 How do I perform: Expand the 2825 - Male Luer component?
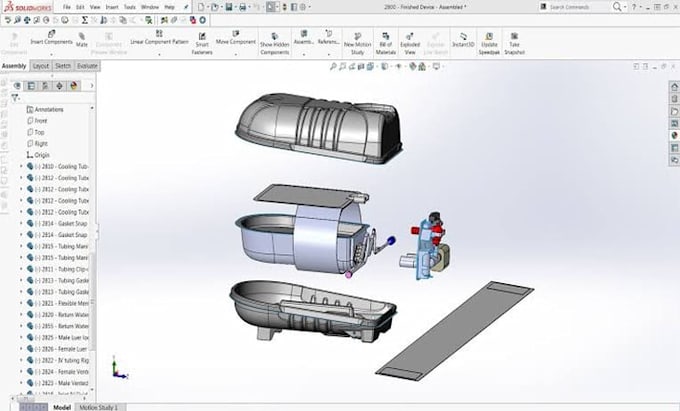pos(21,337)
